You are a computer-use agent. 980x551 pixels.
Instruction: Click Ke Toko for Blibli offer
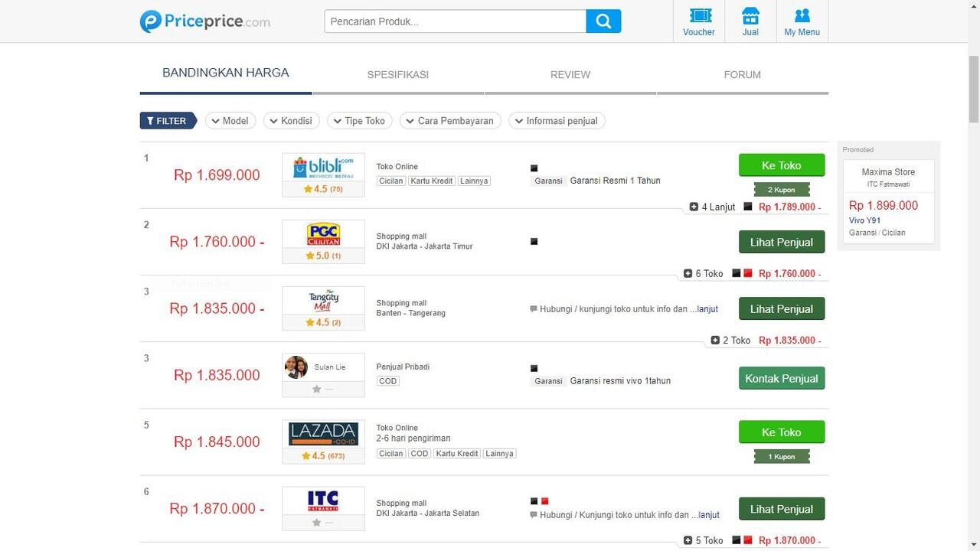coord(782,165)
